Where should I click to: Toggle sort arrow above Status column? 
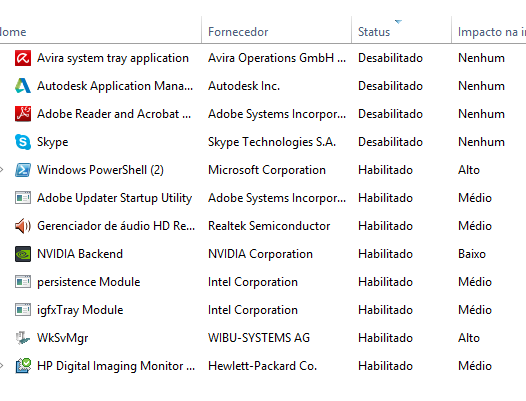(x=398, y=22)
